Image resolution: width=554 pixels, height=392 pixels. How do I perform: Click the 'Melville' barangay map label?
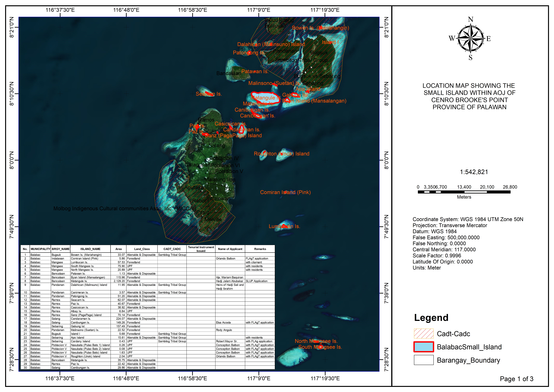(x=213, y=219)
